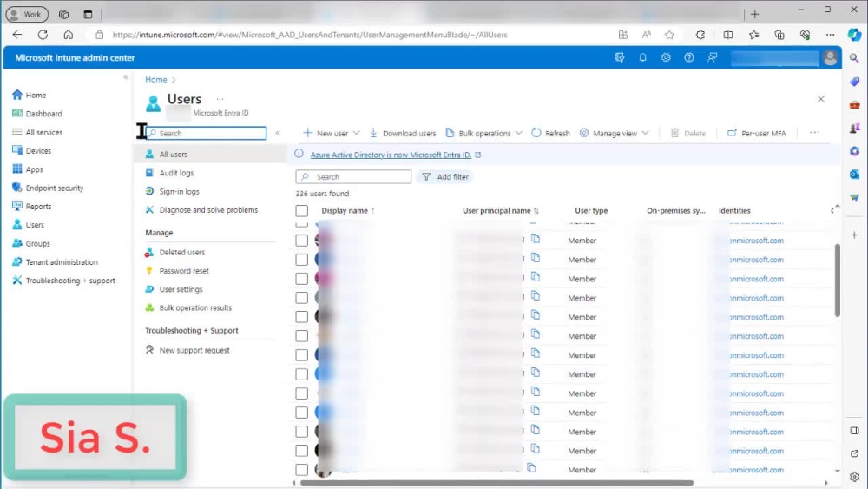Screen dimensions: 868x489
Task: Click the vertical scrollbar of users list
Action: pyautogui.click(x=837, y=281)
